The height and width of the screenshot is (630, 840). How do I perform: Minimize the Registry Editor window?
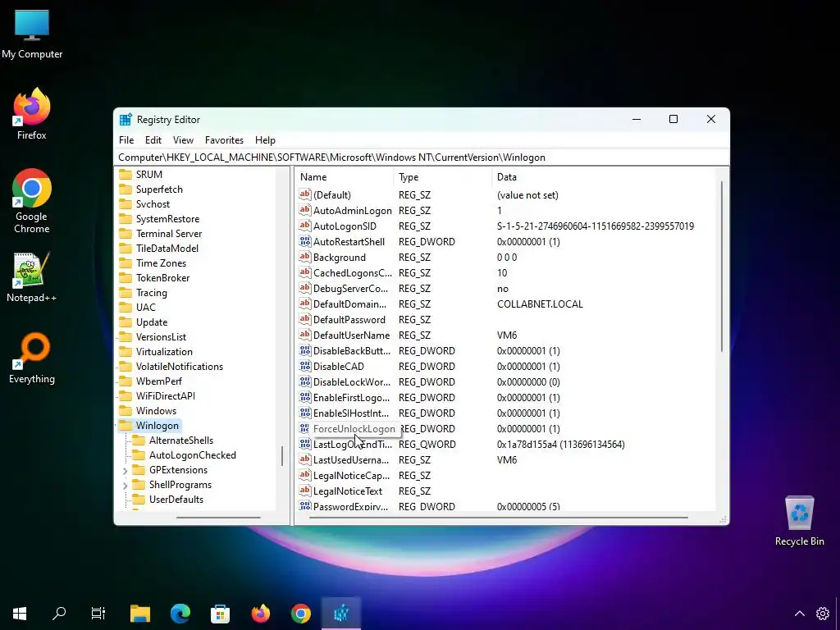point(637,120)
